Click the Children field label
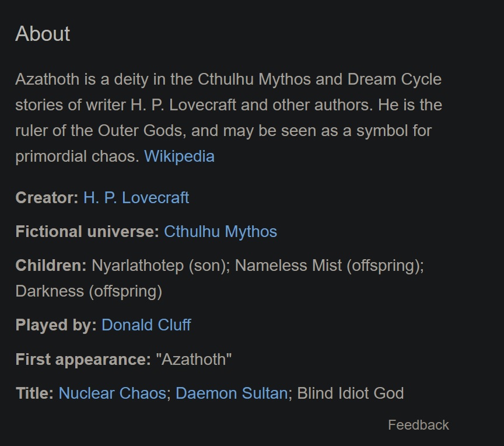This screenshot has width=504, height=446. [51, 266]
